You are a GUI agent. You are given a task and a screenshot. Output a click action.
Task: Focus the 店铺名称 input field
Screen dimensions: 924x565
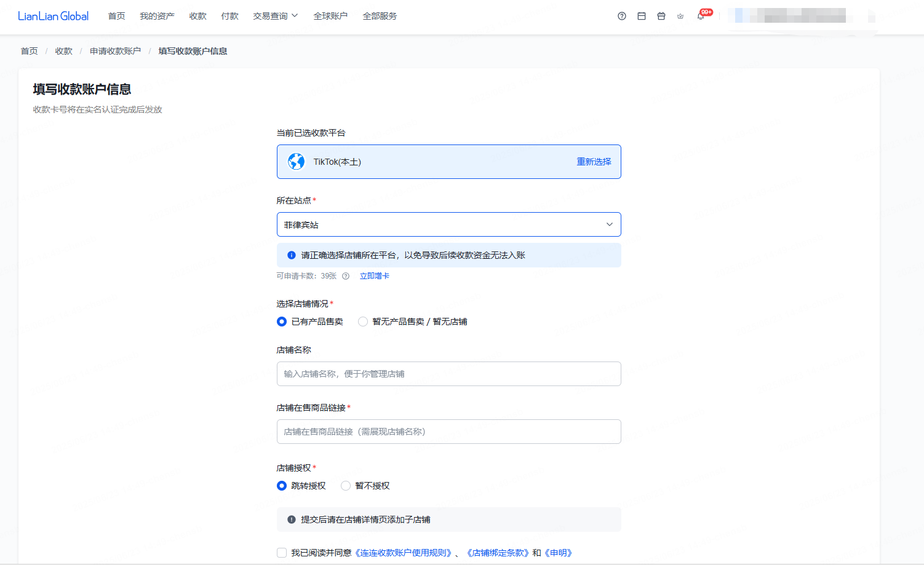(x=449, y=374)
